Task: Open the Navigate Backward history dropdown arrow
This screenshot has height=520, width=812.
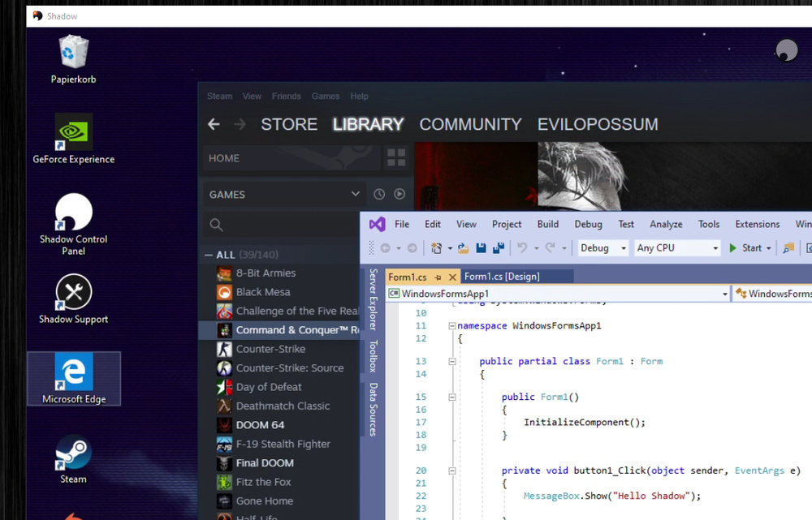Action: (x=398, y=248)
